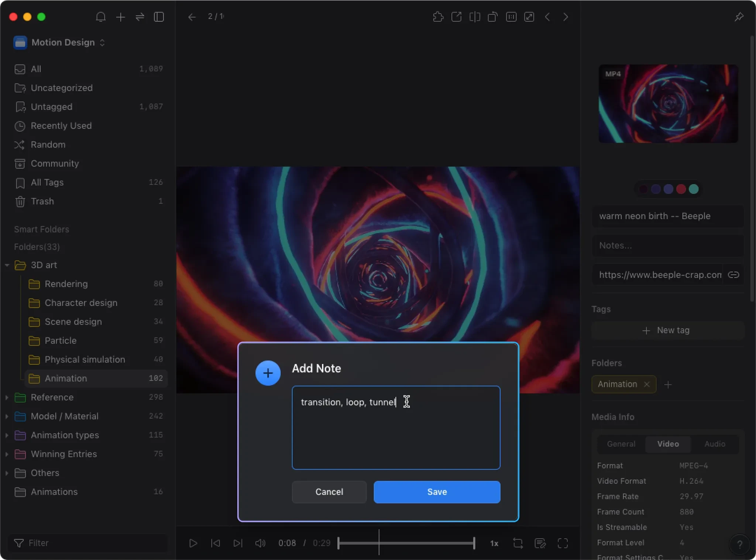Expand the Animation types folder
This screenshot has width=756, height=560.
pyautogui.click(x=7, y=435)
